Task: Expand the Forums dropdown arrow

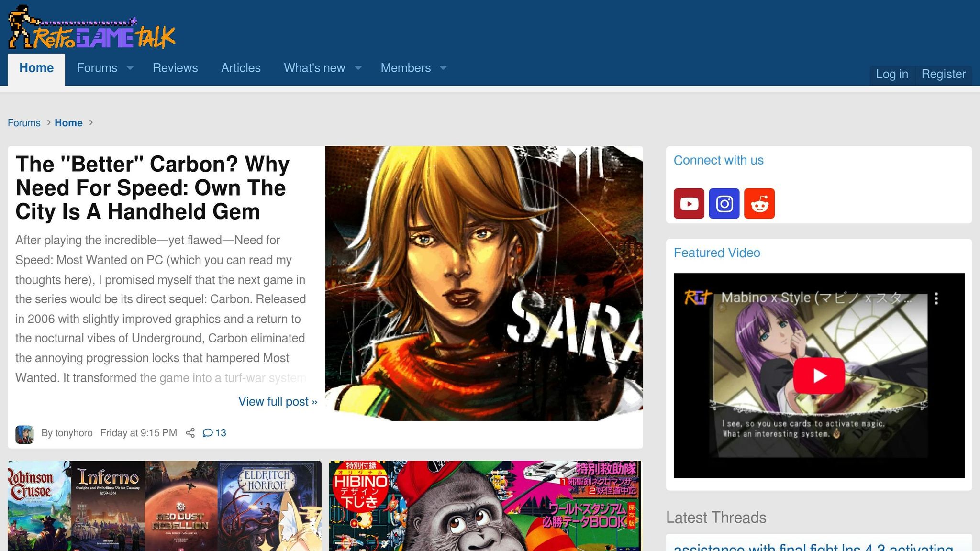Action: point(130,68)
